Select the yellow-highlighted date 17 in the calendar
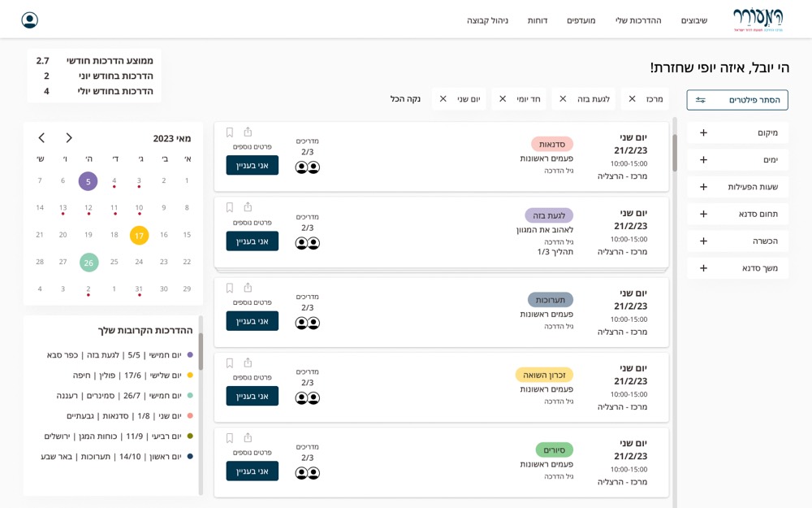This screenshot has width=812, height=508. [x=140, y=236]
